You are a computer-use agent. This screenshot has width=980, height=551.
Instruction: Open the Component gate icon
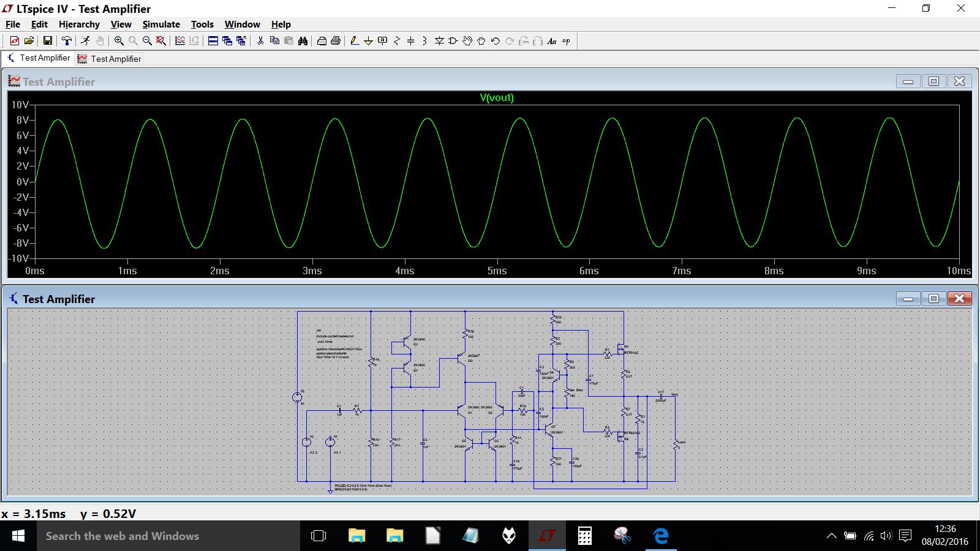(453, 41)
